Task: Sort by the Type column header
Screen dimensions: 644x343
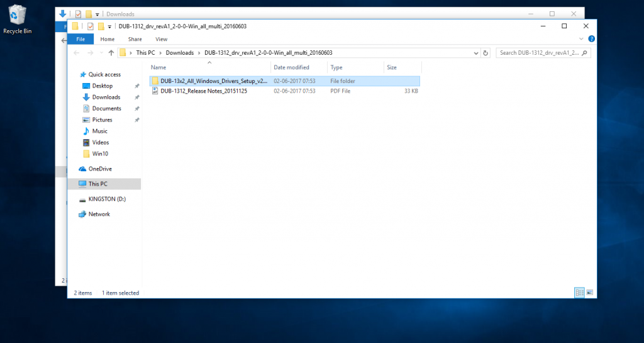Action: click(336, 67)
